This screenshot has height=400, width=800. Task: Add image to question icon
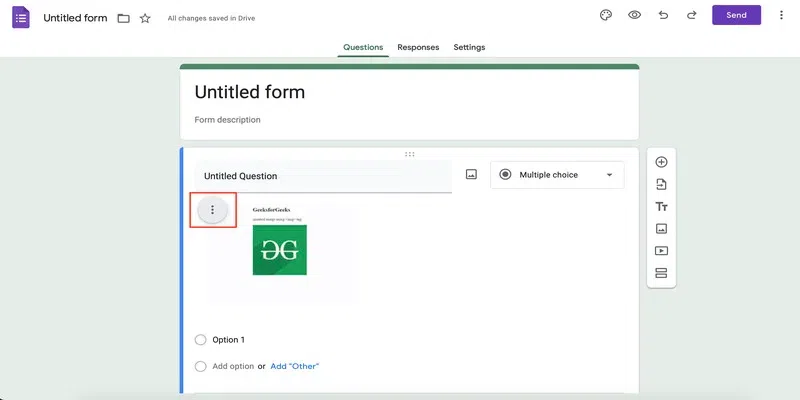pos(471,174)
